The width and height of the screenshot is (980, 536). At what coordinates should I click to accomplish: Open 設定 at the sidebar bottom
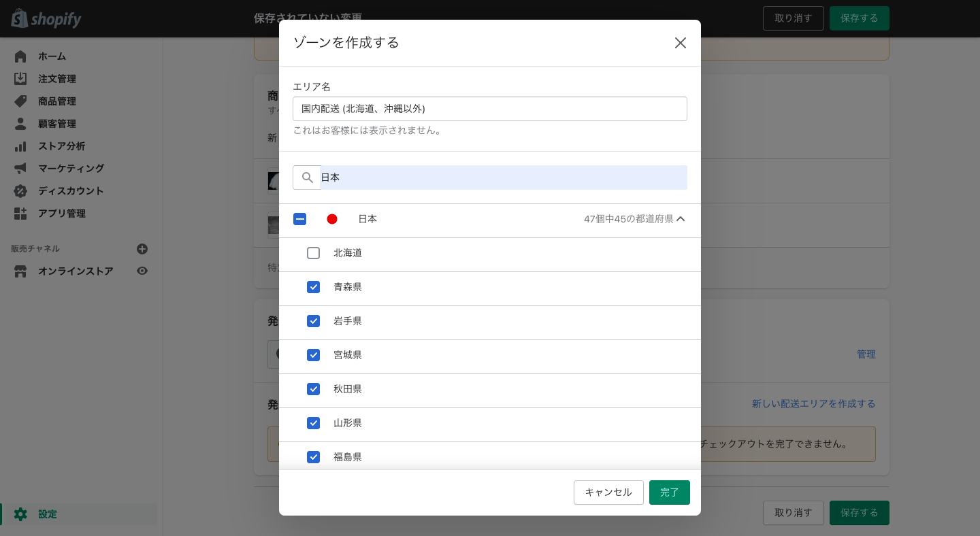click(48, 514)
